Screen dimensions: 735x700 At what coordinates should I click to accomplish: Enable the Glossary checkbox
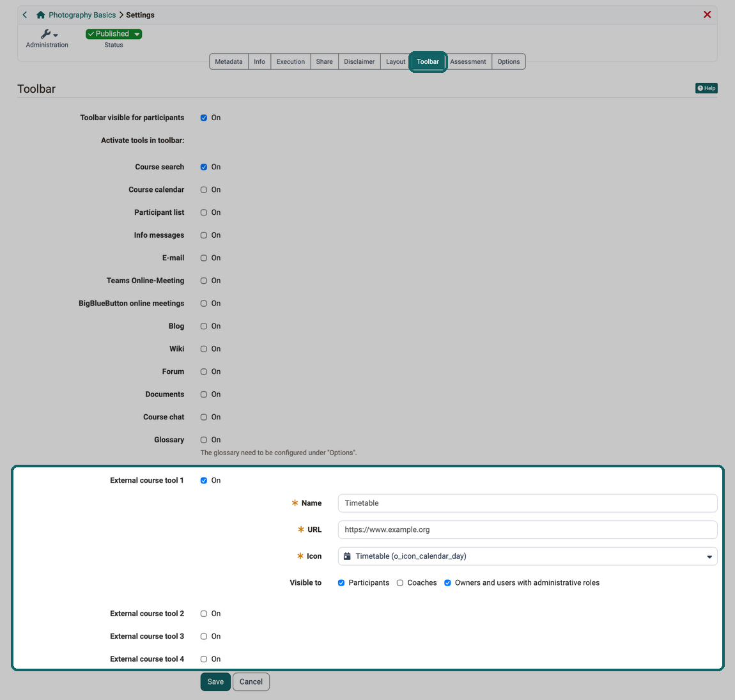204,440
